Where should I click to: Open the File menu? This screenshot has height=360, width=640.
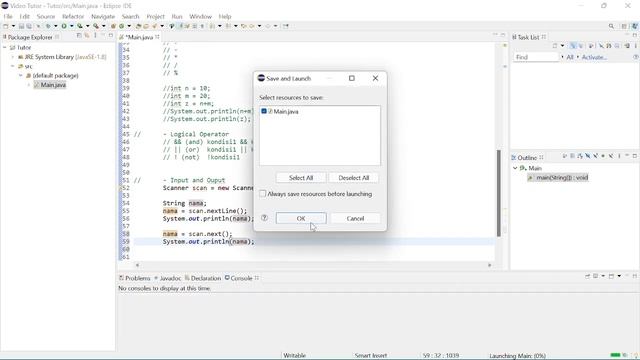pyautogui.click(x=8, y=16)
